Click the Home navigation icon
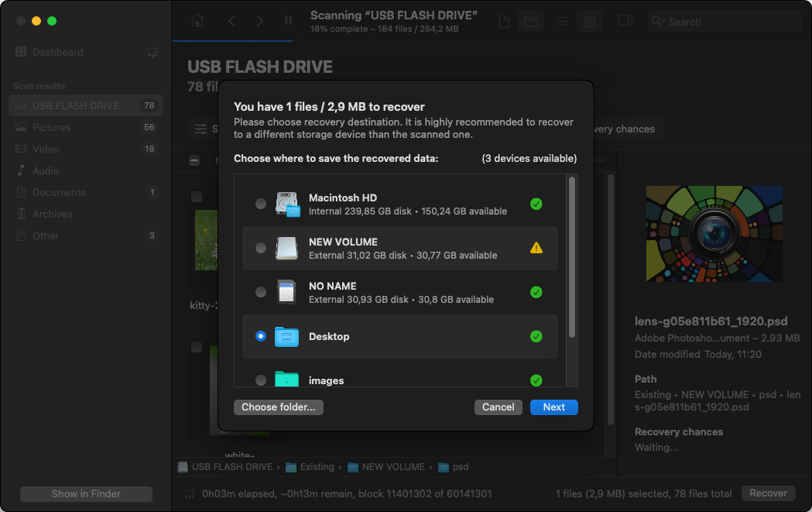The width and height of the screenshot is (812, 512). [197, 21]
